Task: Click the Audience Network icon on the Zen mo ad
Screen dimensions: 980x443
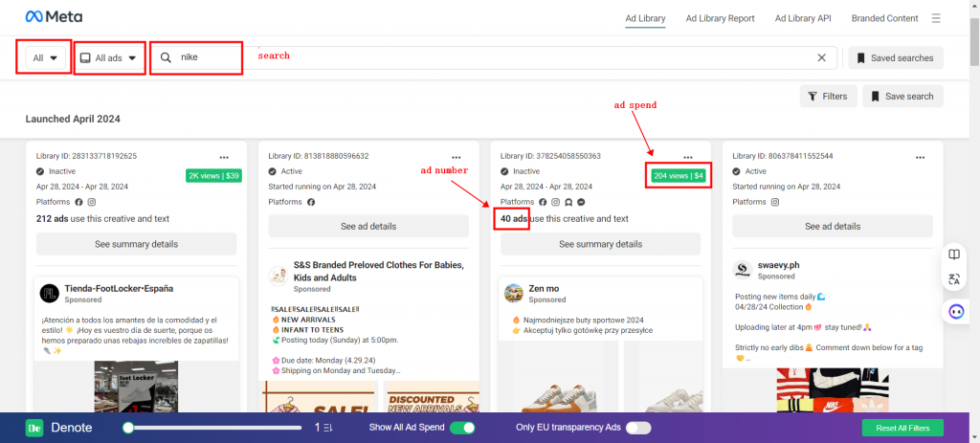Action: point(568,202)
